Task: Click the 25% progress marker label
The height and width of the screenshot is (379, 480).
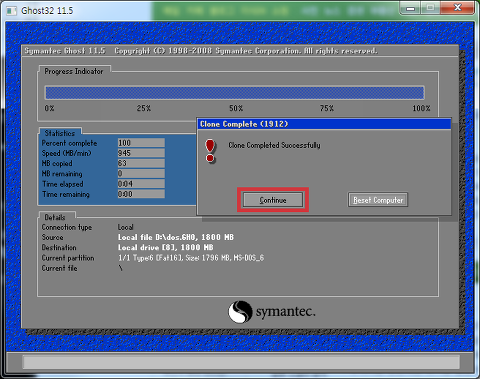Action: pos(144,108)
